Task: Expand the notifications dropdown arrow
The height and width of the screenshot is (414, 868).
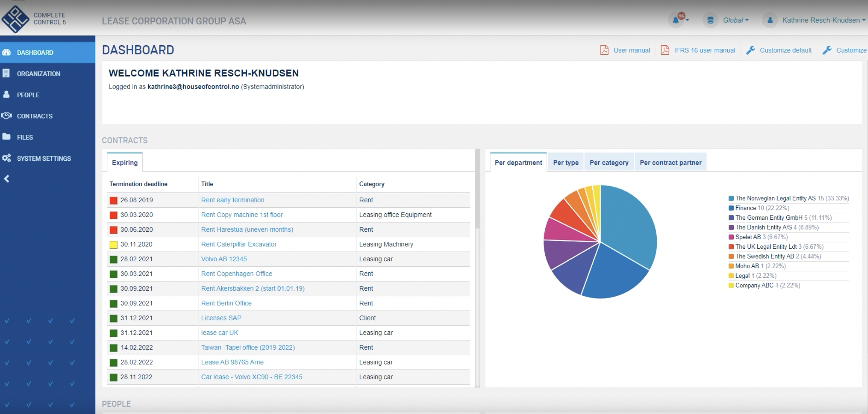Action: coord(687,20)
